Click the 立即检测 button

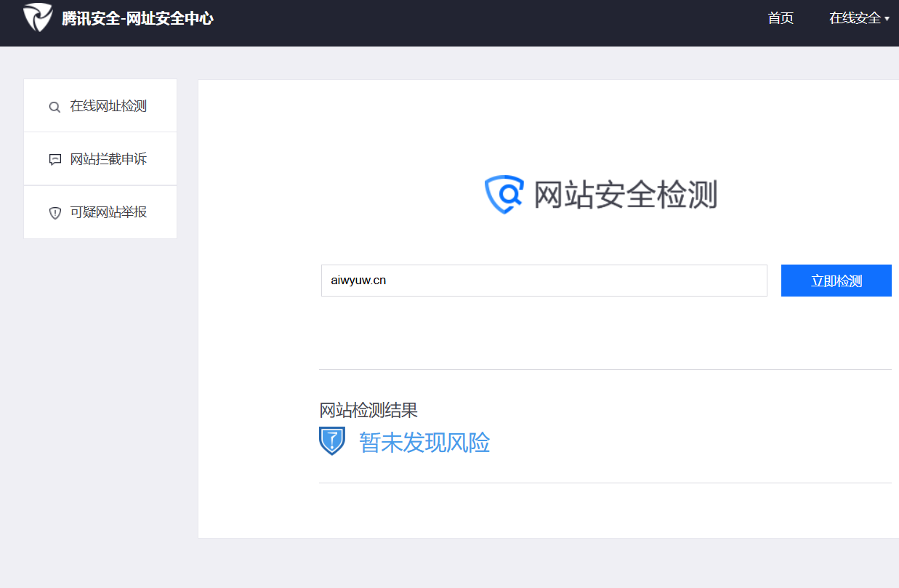coord(836,281)
